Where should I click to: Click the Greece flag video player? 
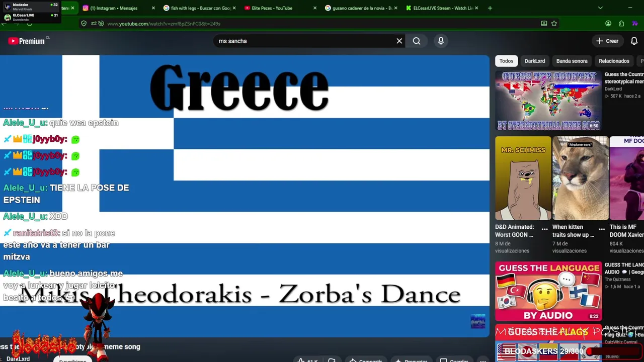tap(245, 196)
